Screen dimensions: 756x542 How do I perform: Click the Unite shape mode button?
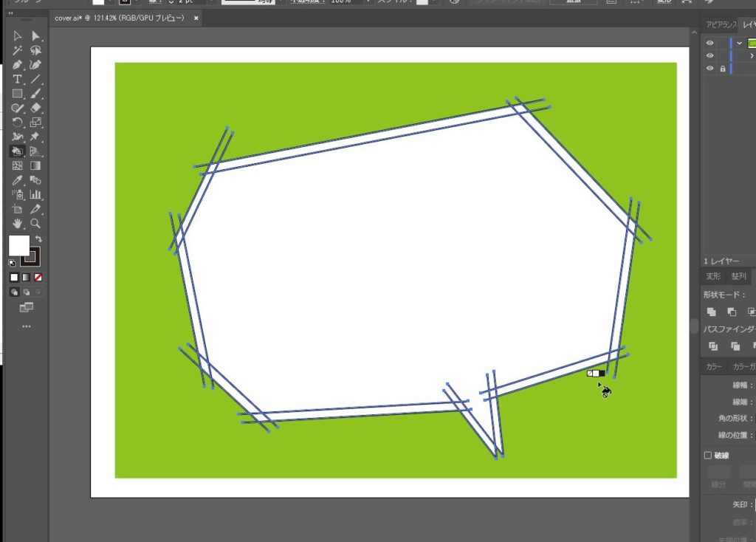[x=712, y=312]
